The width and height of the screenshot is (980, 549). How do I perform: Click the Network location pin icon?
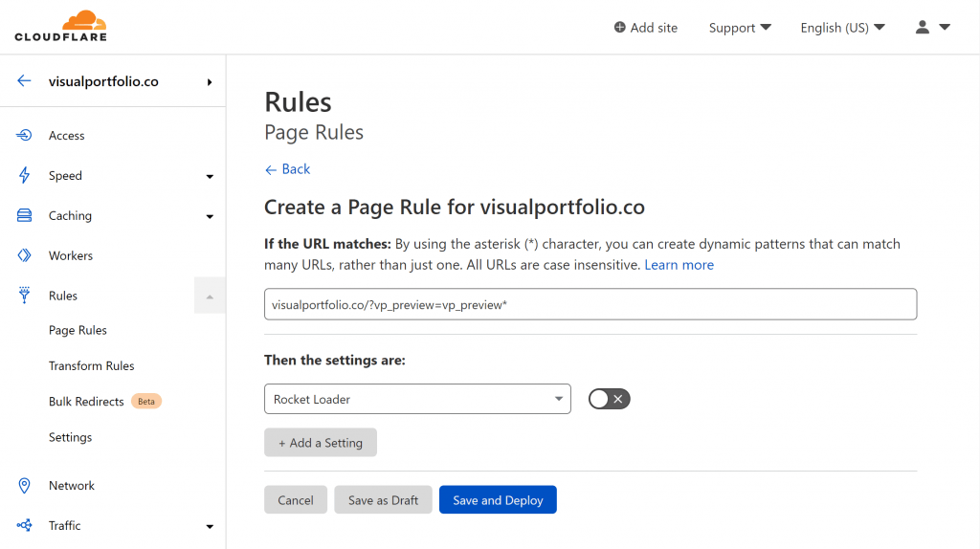pyautogui.click(x=24, y=485)
